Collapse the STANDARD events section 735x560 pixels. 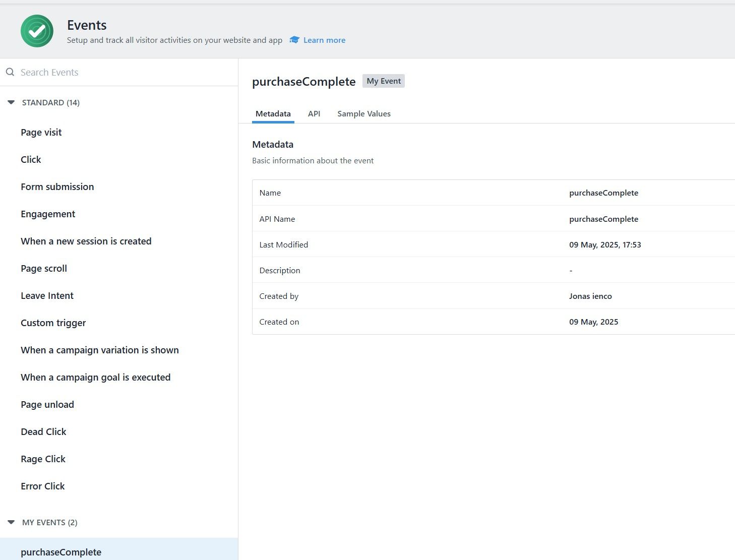point(11,102)
